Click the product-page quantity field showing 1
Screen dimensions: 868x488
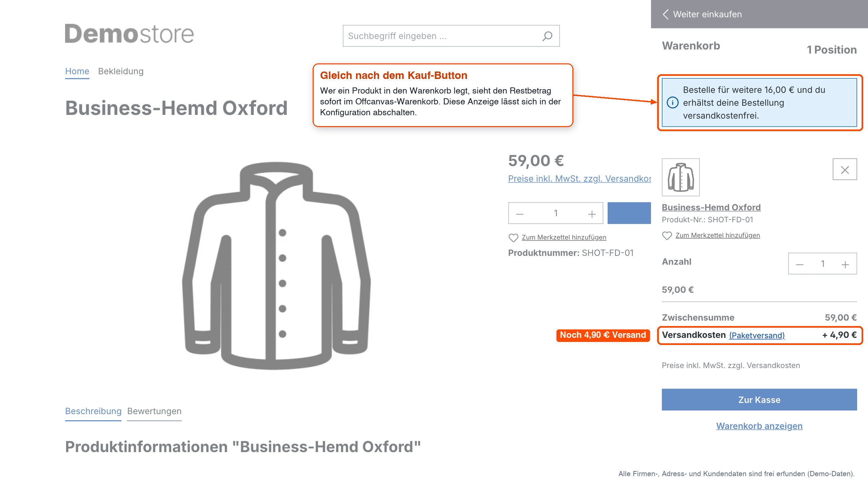click(555, 213)
